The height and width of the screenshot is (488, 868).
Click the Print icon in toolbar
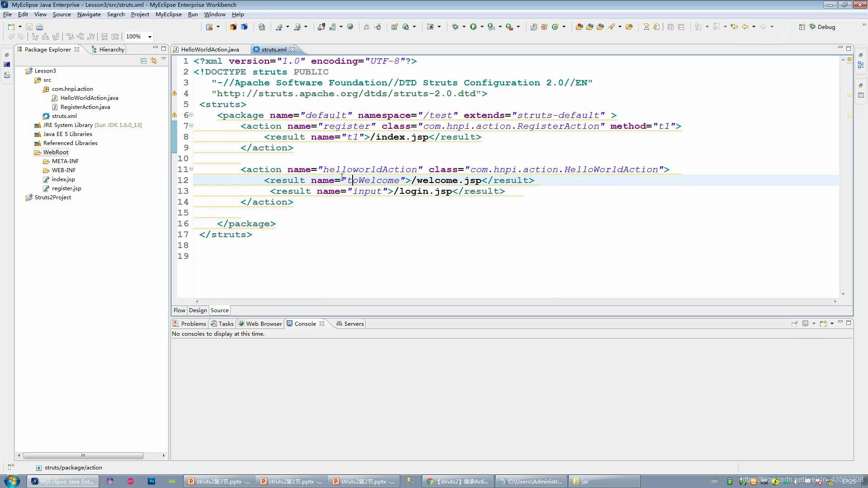[x=40, y=27]
